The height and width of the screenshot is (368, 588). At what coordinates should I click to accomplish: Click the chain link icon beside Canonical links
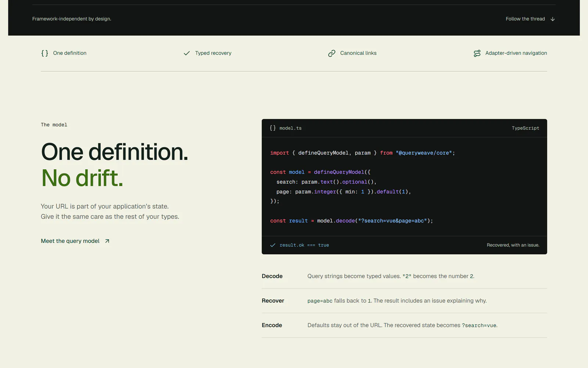pyautogui.click(x=331, y=53)
